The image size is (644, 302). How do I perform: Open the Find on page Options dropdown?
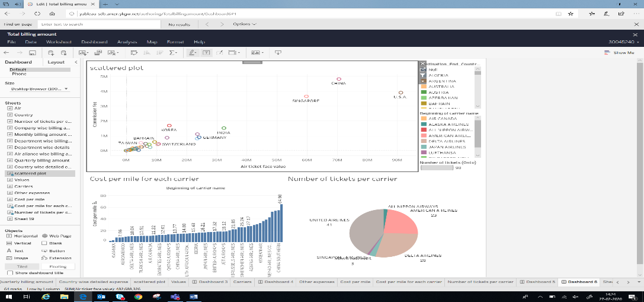coord(245,24)
